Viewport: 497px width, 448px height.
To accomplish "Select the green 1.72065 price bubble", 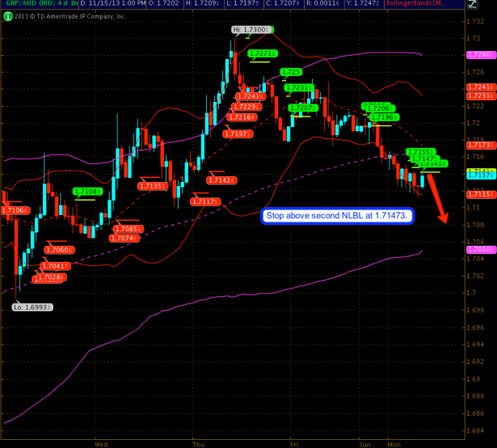I will click(x=380, y=108).
